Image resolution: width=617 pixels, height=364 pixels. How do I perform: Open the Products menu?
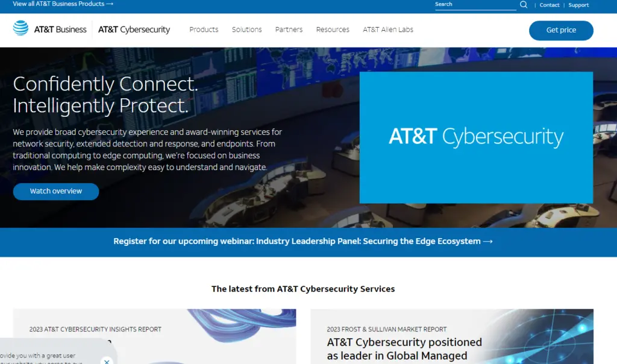click(204, 30)
